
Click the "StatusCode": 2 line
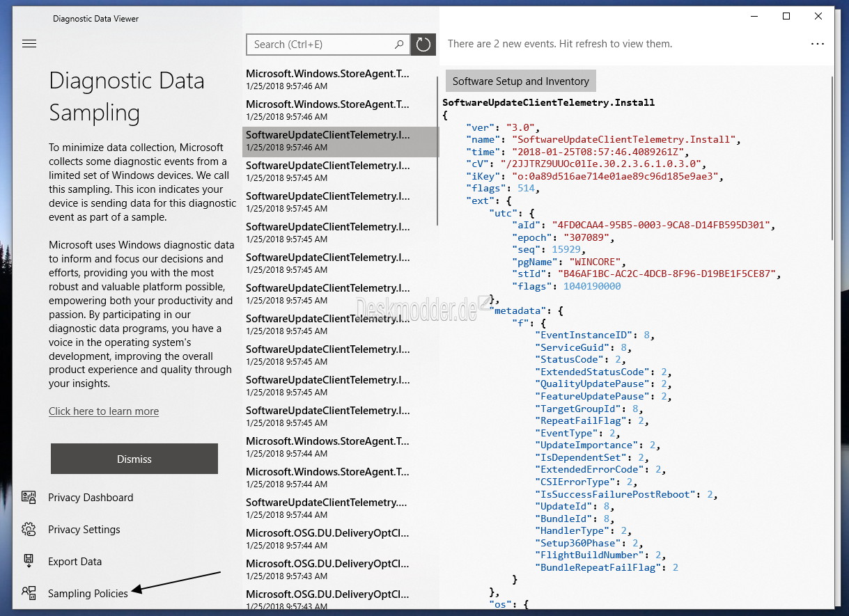pyautogui.click(x=581, y=359)
